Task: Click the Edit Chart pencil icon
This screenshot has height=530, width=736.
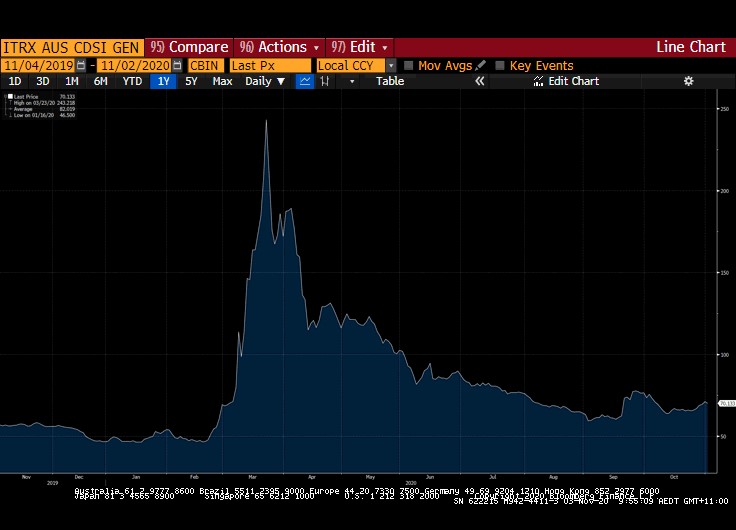Action: point(539,81)
